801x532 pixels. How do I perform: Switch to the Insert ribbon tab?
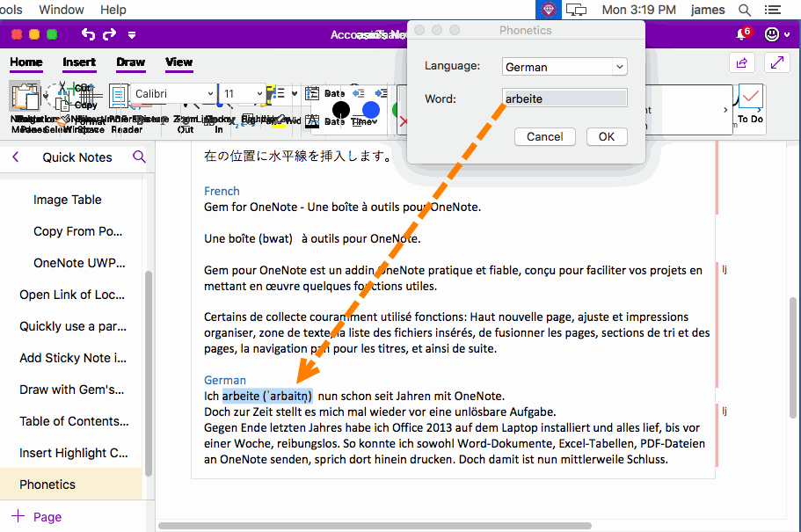(x=79, y=62)
